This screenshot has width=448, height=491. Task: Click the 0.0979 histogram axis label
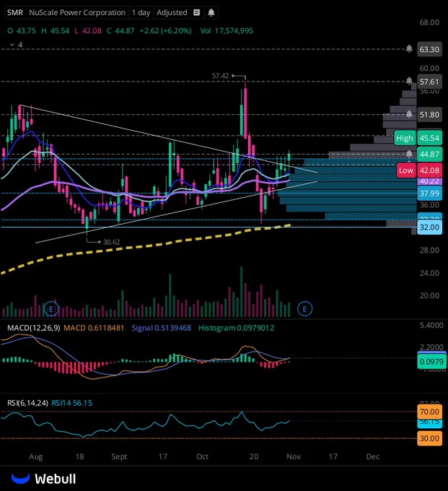pyautogui.click(x=431, y=362)
